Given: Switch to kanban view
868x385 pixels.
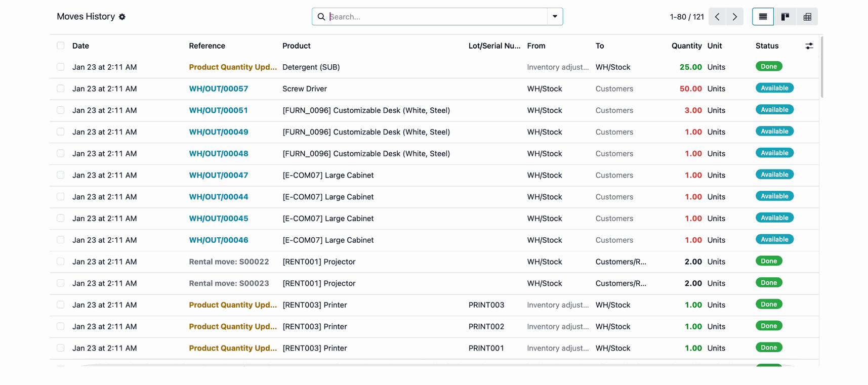Looking at the screenshot, I should point(785,17).
